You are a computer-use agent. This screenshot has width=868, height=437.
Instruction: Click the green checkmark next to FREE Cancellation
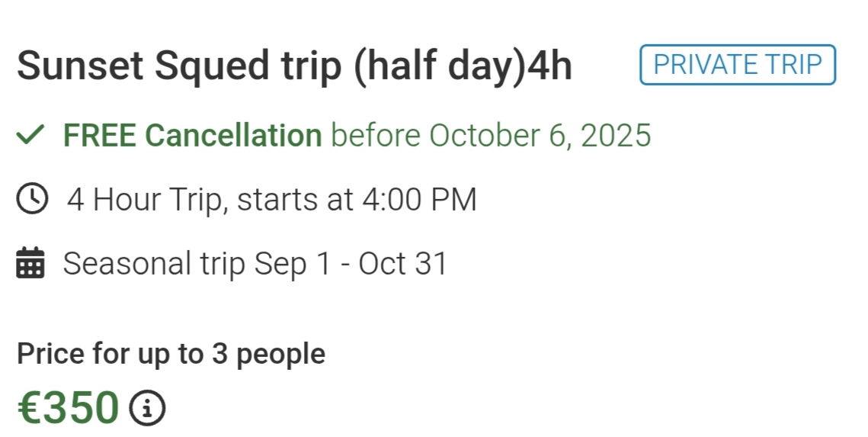(30, 137)
